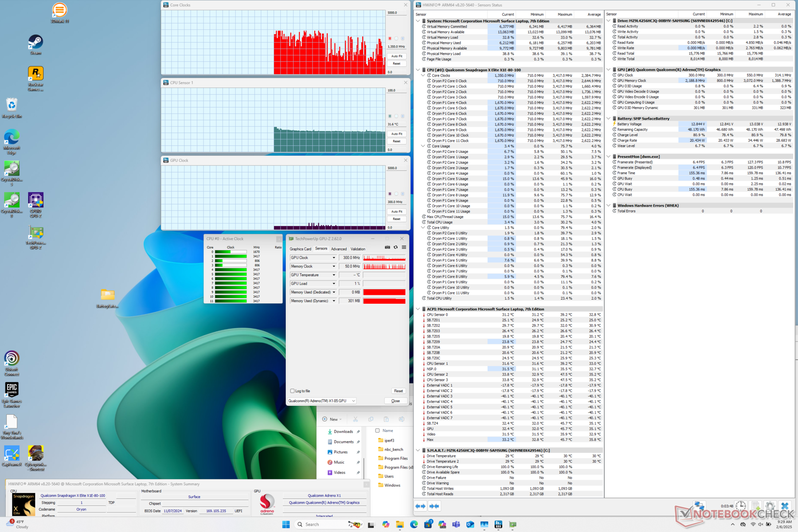Click Reset in the GPU Clock graph window

coord(397,219)
